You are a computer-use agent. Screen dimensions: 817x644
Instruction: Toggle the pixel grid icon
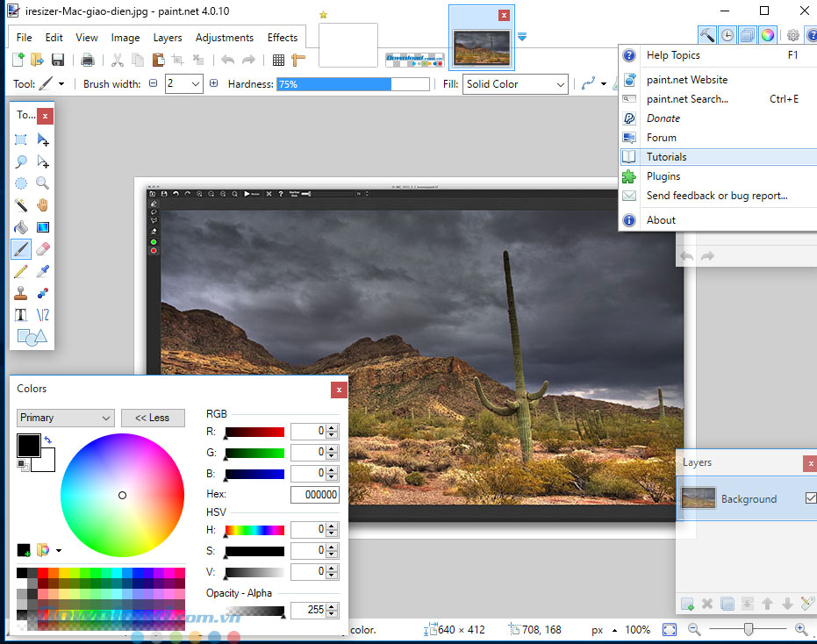(x=278, y=60)
